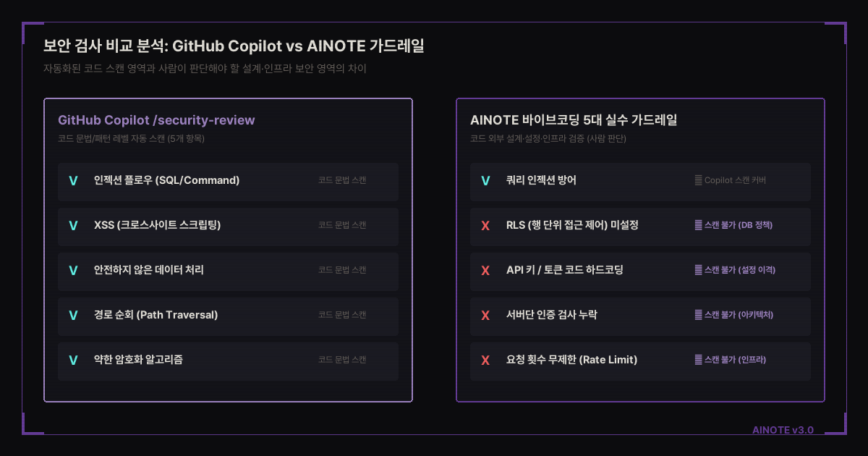Click the Copilot 스캔 커버 label
This screenshot has width=868, height=456.
(x=731, y=180)
